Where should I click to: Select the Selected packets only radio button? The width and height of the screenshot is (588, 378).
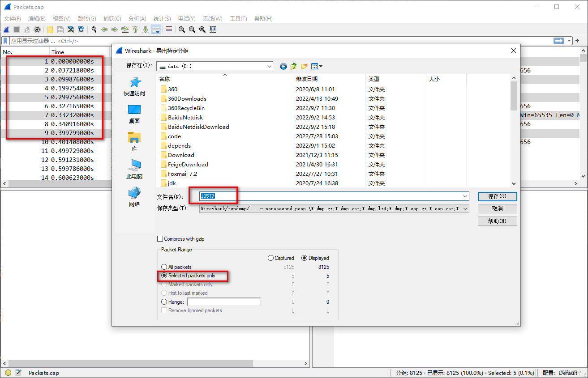pyautogui.click(x=164, y=276)
